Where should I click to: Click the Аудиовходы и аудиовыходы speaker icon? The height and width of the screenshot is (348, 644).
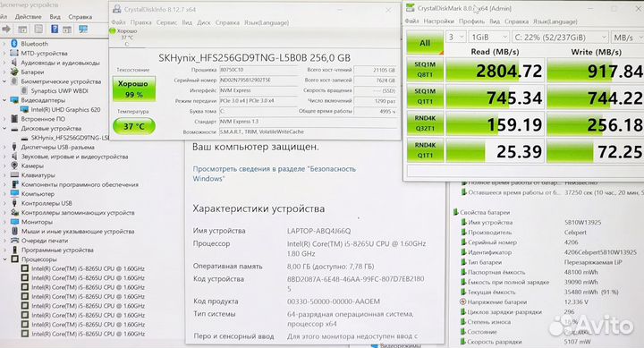[x=14, y=63]
